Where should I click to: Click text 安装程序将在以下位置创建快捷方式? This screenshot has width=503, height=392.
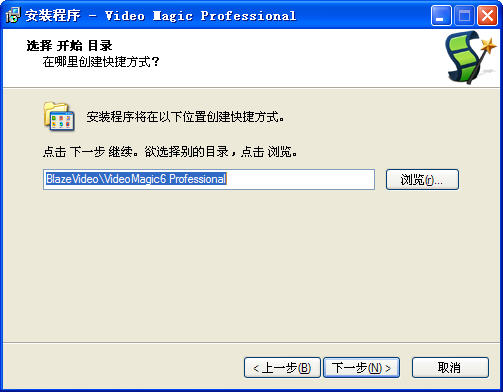(x=185, y=117)
